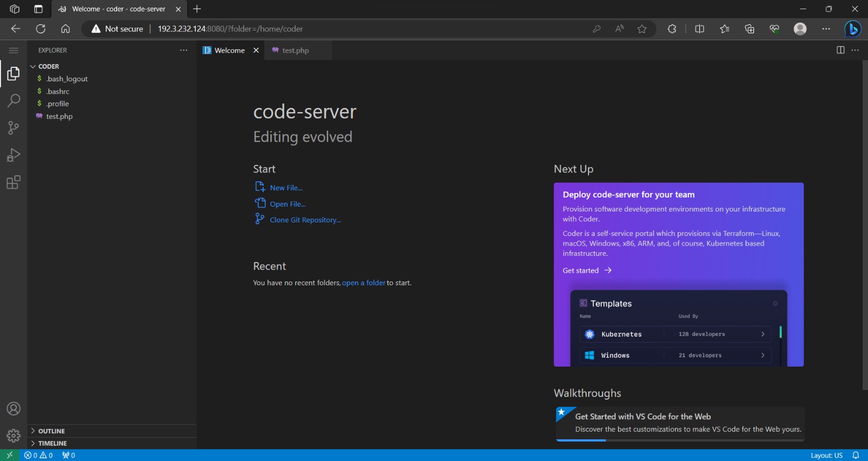Open browser settings and more menu

pyautogui.click(x=826, y=29)
